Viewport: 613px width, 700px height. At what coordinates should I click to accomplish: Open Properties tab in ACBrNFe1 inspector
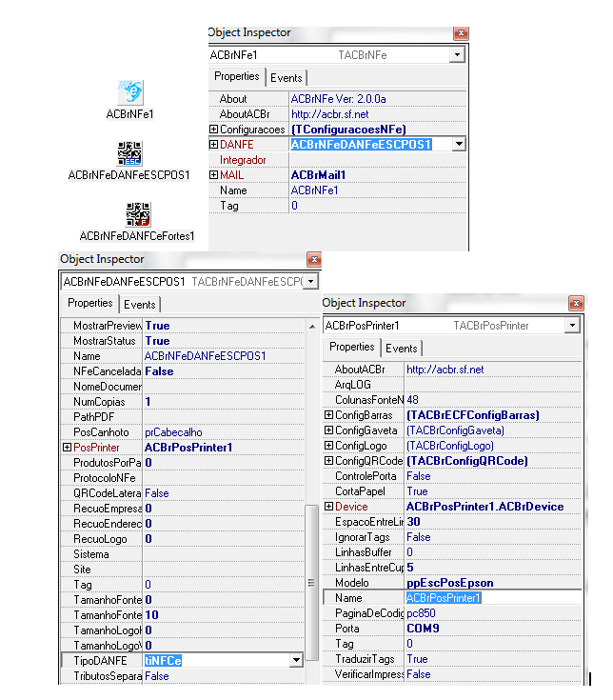tap(236, 76)
